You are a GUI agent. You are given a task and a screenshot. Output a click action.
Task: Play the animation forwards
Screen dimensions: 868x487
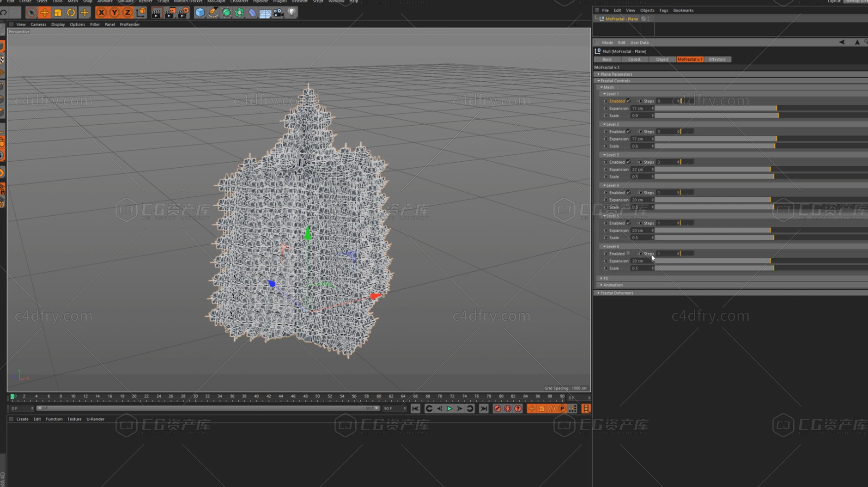point(449,408)
